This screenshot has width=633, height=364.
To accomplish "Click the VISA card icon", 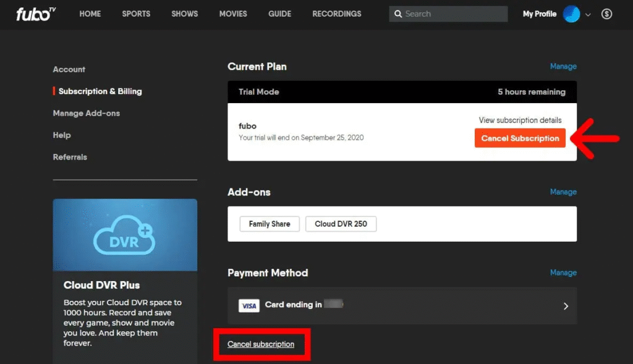I will click(x=249, y=305).
